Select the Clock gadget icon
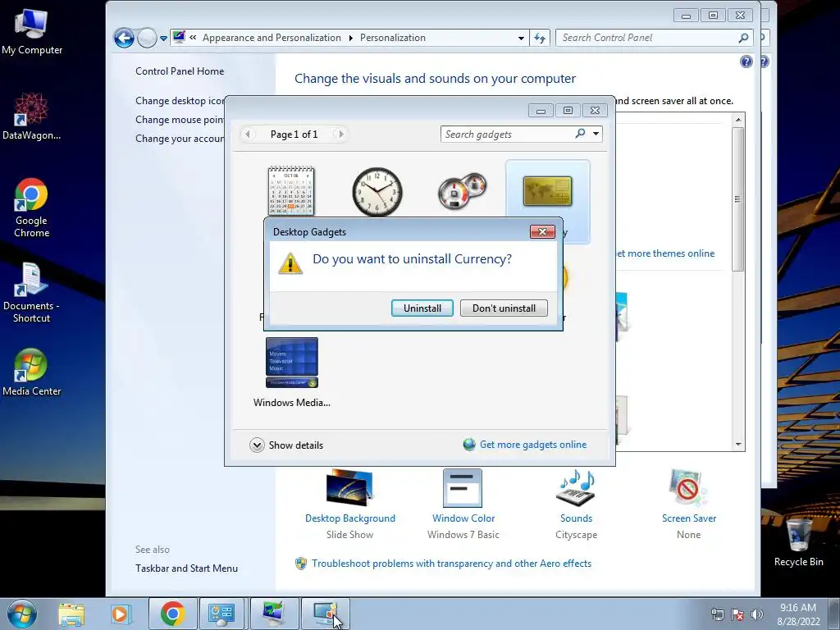Image resolution: width=840 pixels, height=630 pixels. point(377,191)
